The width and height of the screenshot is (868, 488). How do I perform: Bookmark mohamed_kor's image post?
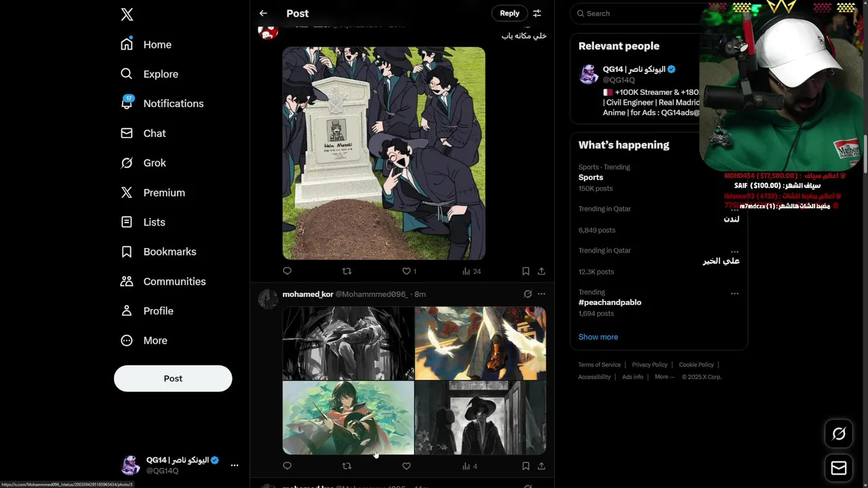point(526,466)
